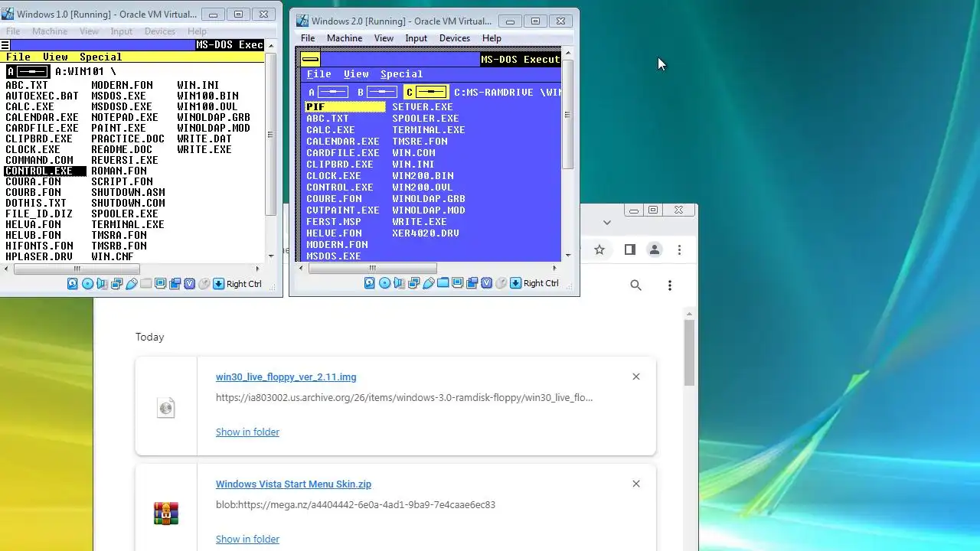Open Help menu in Windows 2.0 VirtualBox window
Viewport: 980px width, 551px height.
point(492,38)
